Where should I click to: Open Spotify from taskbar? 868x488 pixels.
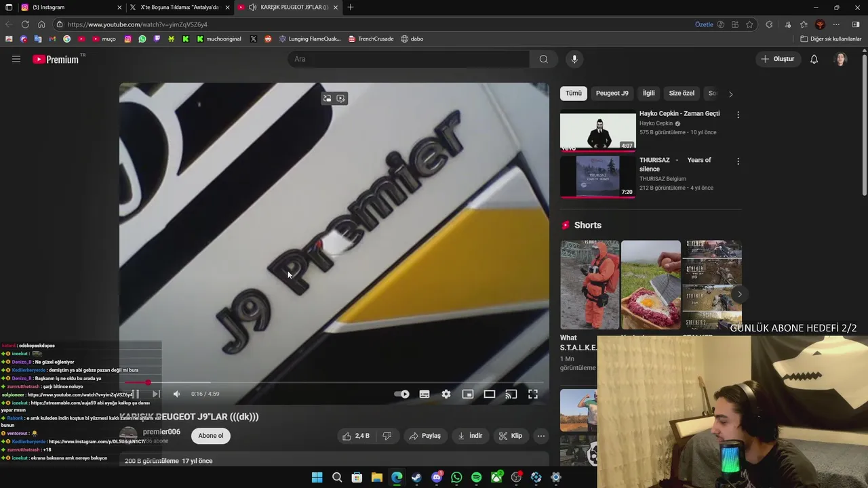[x=476, y=478]
